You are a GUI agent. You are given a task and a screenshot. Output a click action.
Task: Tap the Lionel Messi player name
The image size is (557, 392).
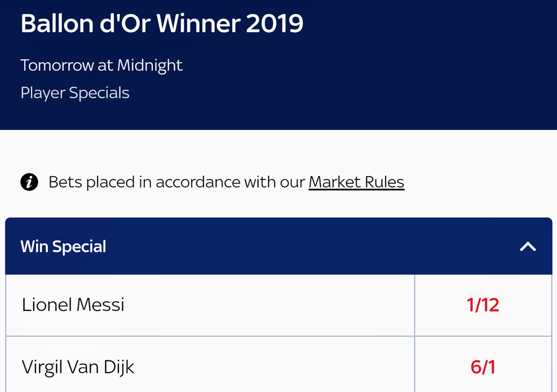(x=73, y=305)
